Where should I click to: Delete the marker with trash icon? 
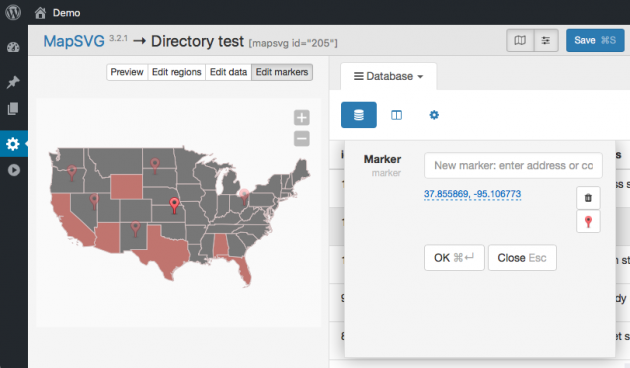pos(588,198)
